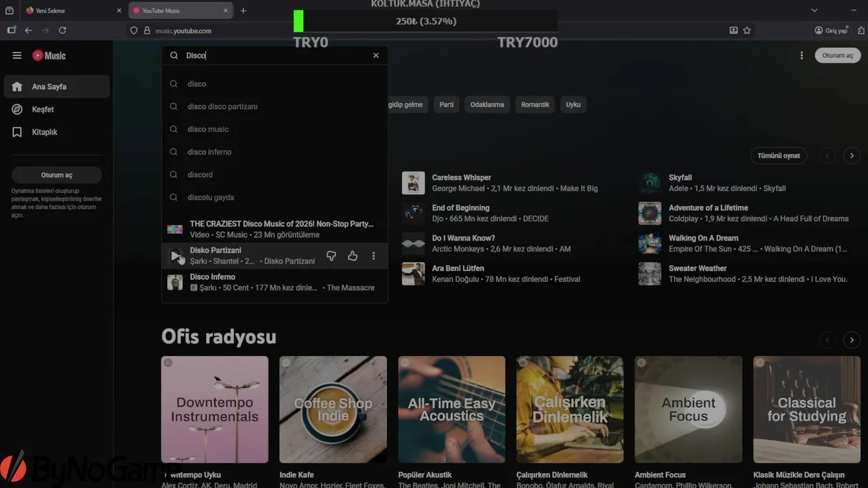The image size is (868, 488).
Task: Select 'discolu gayda' suggestion
Action: pos(275,197)
